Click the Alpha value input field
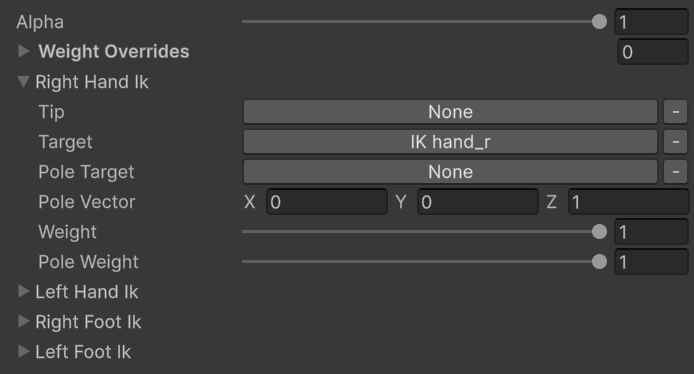 (651, 22)
